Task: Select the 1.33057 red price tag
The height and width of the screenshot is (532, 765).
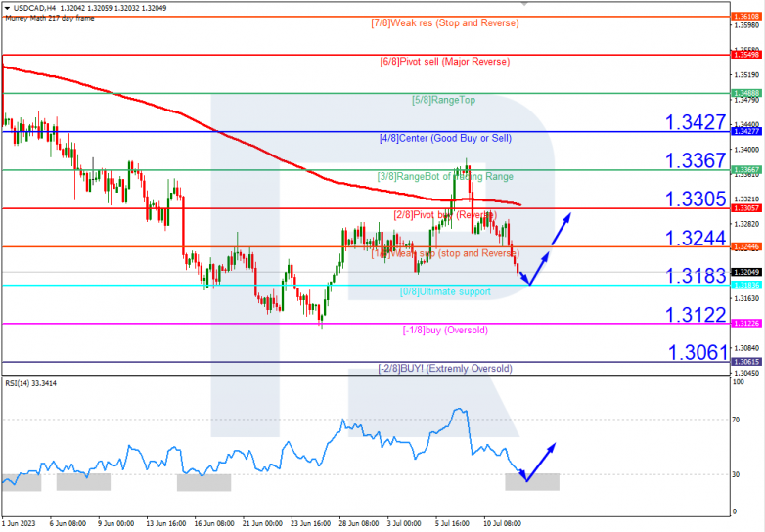Action: [x=746, y=208]
